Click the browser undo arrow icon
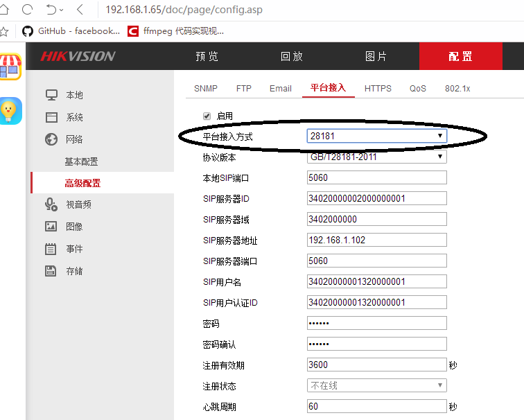Viewport: 524px width, 420px height. pyautogui.click(x=51, y=9)
